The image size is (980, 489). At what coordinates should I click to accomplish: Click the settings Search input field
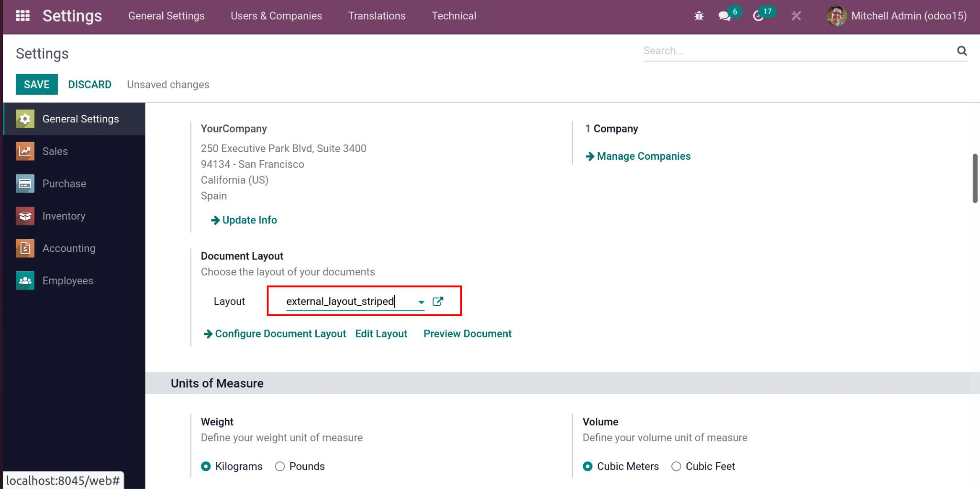pyautogui.click(x=797, y=51)
